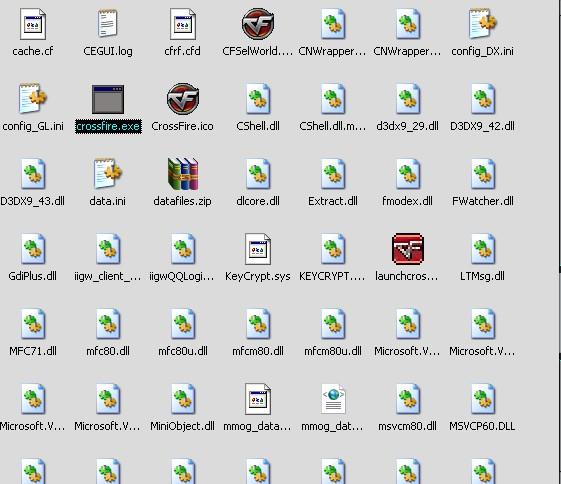Click the cfrf.cfd file icon
561x484 pixels.
click(x=183, y=24)
